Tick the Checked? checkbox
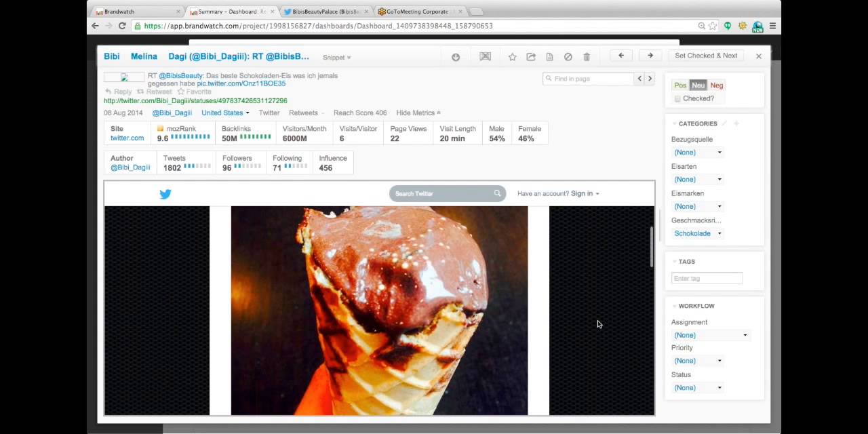The height and width of the screenshot is (434, 868). (x=677, y=99)
